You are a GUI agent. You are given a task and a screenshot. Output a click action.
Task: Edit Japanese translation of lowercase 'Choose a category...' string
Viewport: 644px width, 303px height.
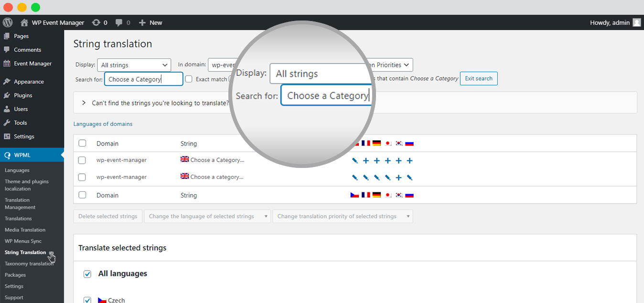point(388,178)
